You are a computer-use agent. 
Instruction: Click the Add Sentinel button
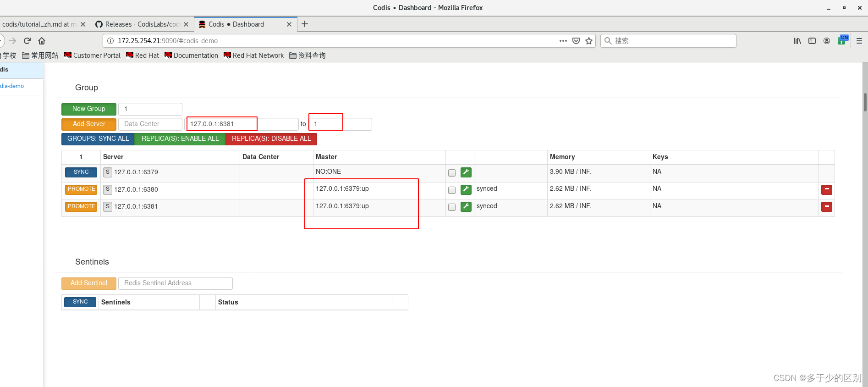click(x=89, y=283)
